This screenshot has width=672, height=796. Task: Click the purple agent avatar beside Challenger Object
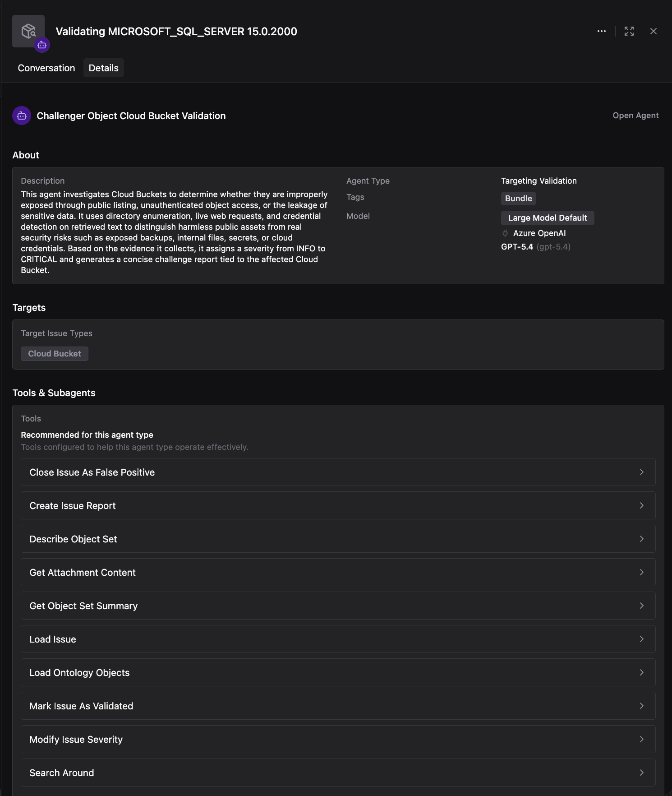tap(22, 116)
